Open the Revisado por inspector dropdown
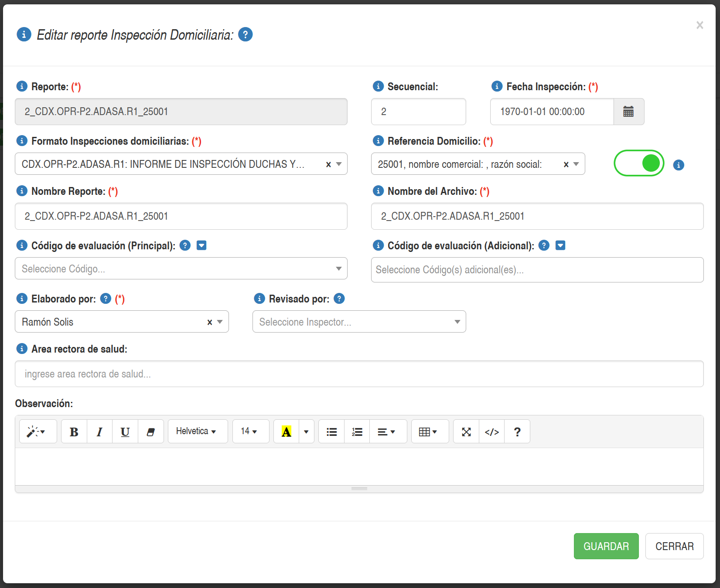 click(x=359, y=322)
